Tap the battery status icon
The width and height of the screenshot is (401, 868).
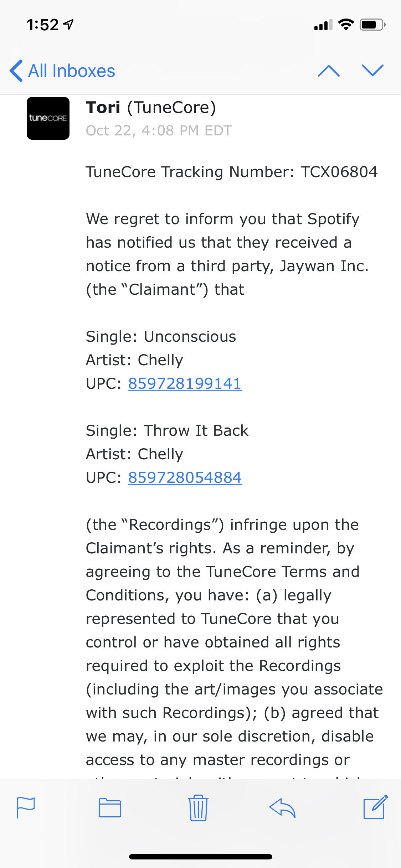click(x=372, y=25)
